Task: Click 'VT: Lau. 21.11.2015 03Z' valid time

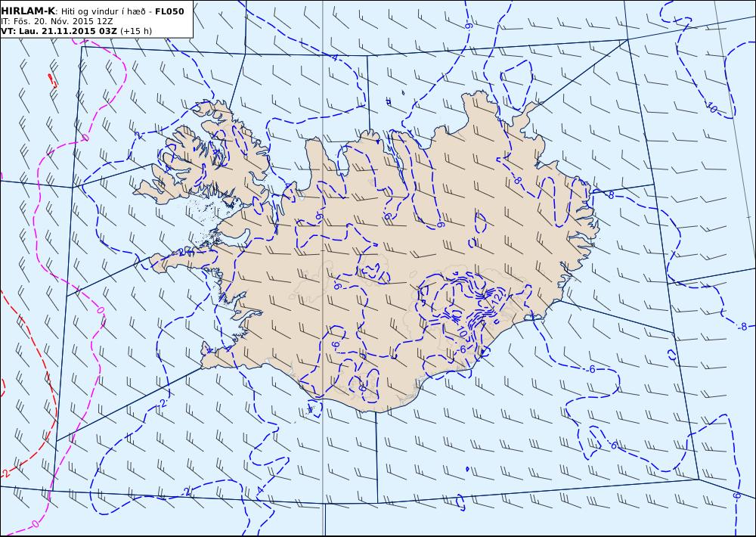Action: pos(59,31)
